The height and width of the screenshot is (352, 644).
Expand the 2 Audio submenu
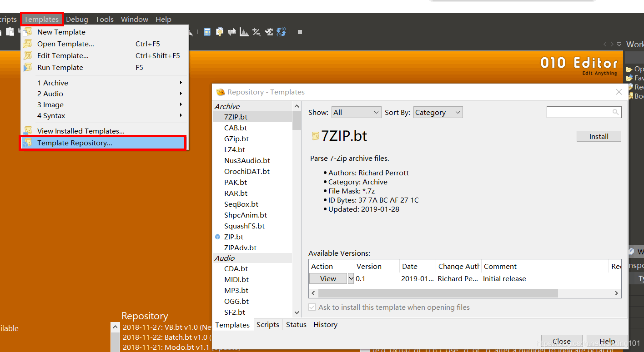tap(105, 94)
